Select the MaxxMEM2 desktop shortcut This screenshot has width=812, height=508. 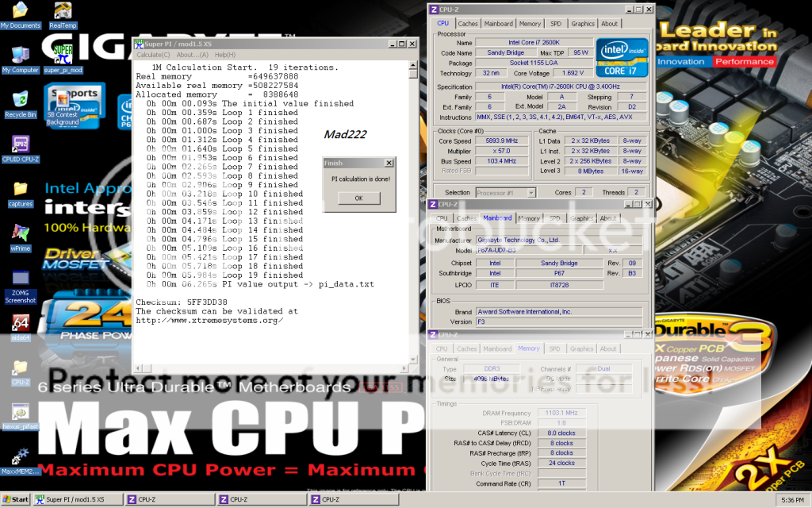tap(20, 461)
